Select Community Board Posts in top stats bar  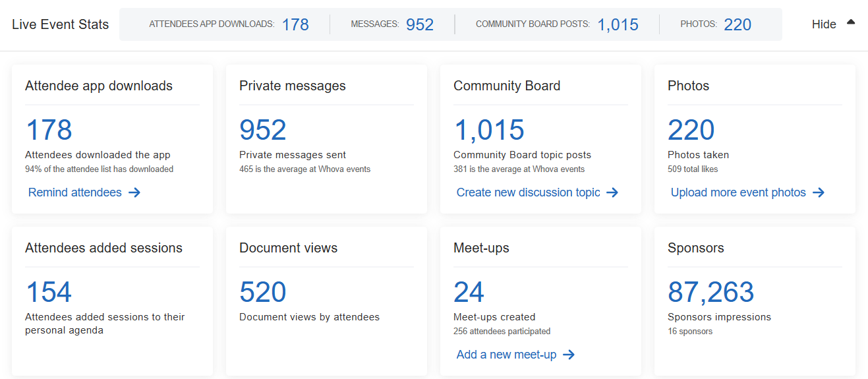pos(557,24)
